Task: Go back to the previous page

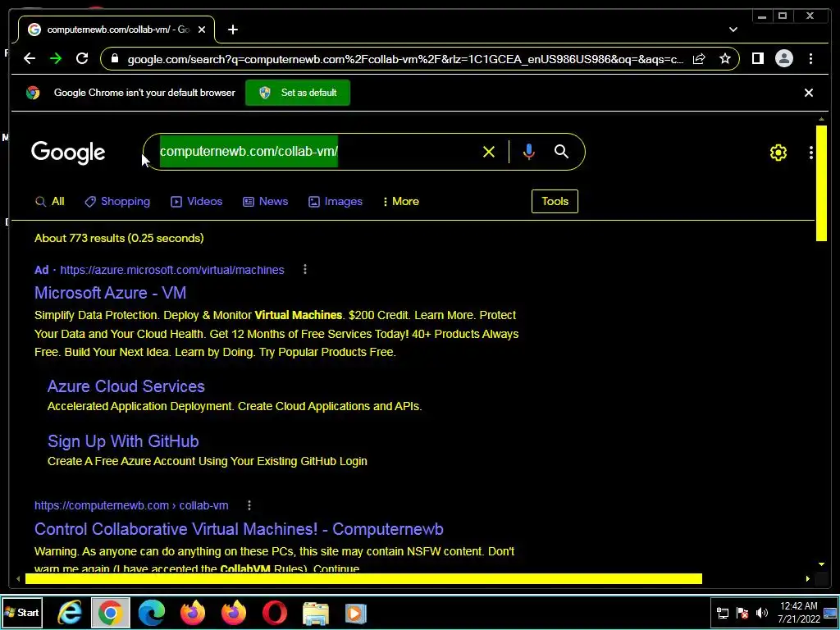Action: point(30,58)
